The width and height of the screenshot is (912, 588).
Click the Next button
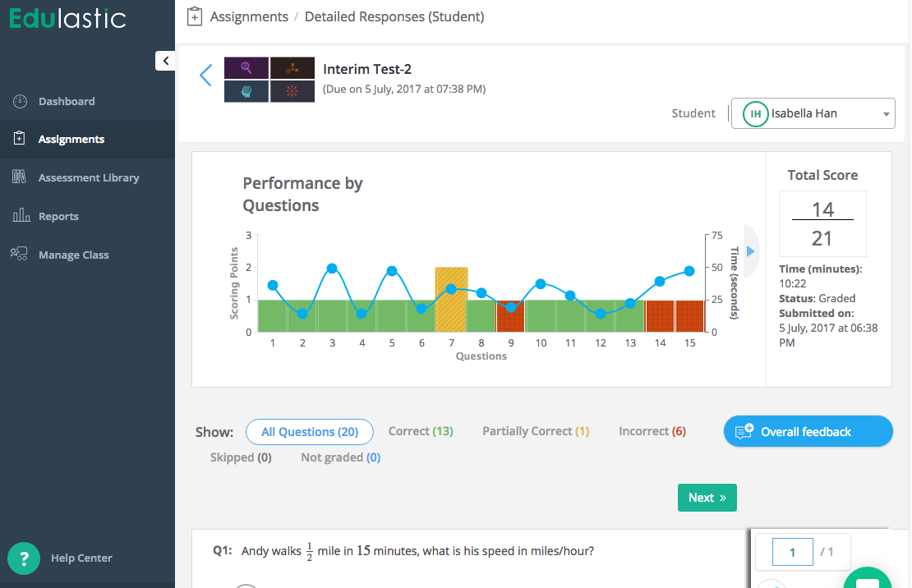coord(707,498)
